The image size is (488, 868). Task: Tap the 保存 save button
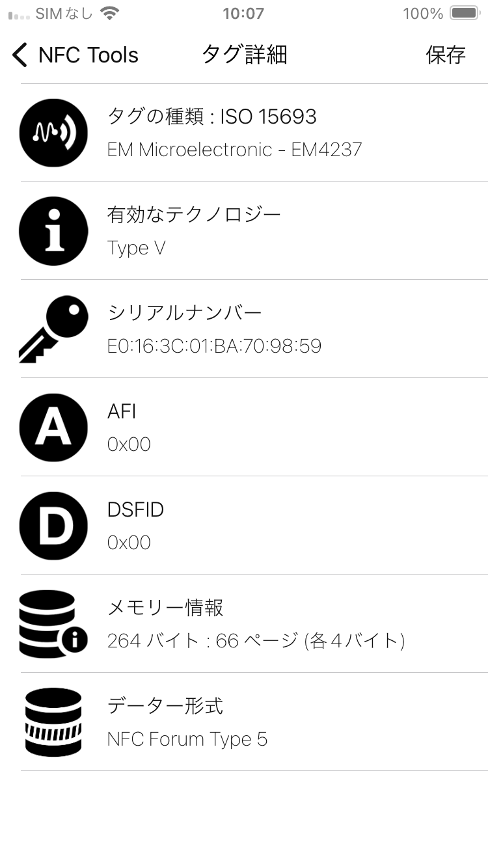pos(446,55)
